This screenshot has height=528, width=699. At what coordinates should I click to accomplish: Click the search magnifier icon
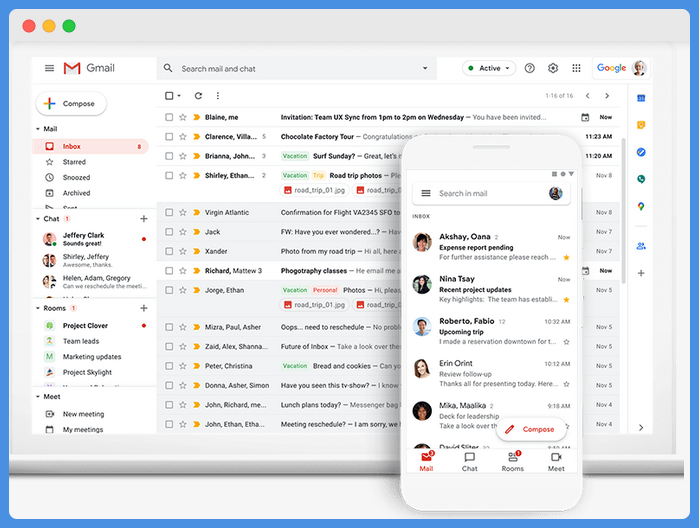click(x=168, y=68)
